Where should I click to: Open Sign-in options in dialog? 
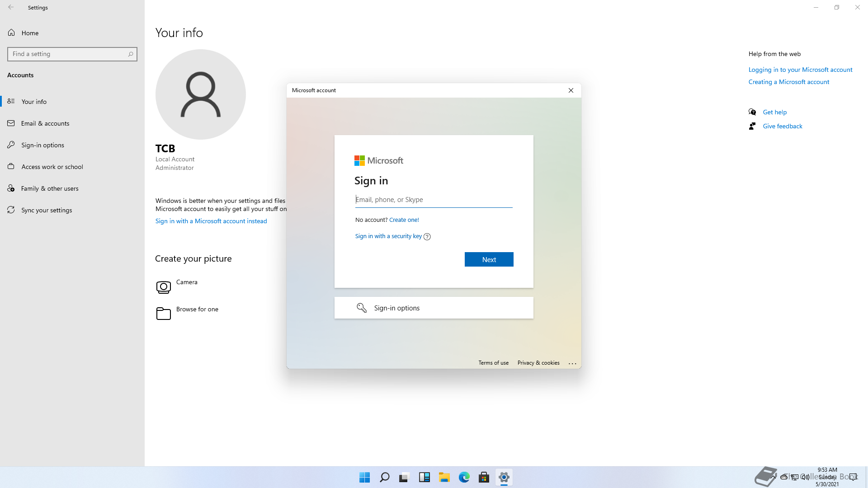tap(434, 308)
